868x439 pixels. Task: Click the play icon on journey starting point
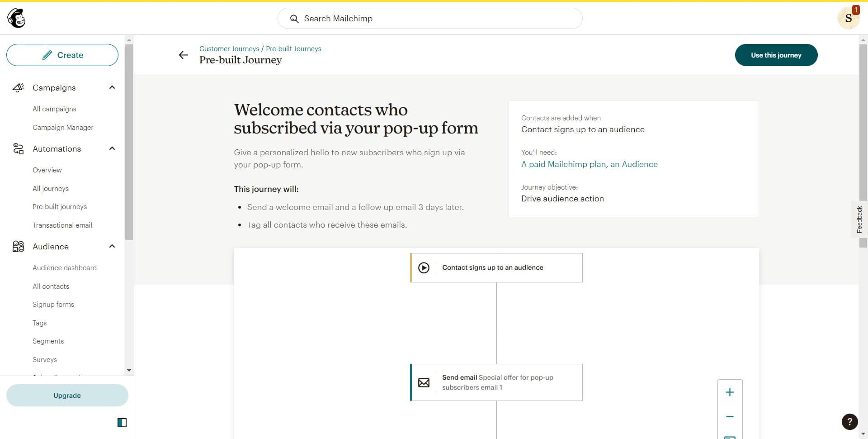424,267
